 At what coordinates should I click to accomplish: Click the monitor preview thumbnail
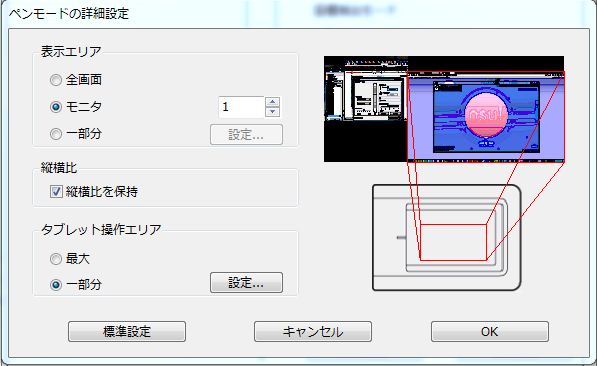tap(444, 109)
